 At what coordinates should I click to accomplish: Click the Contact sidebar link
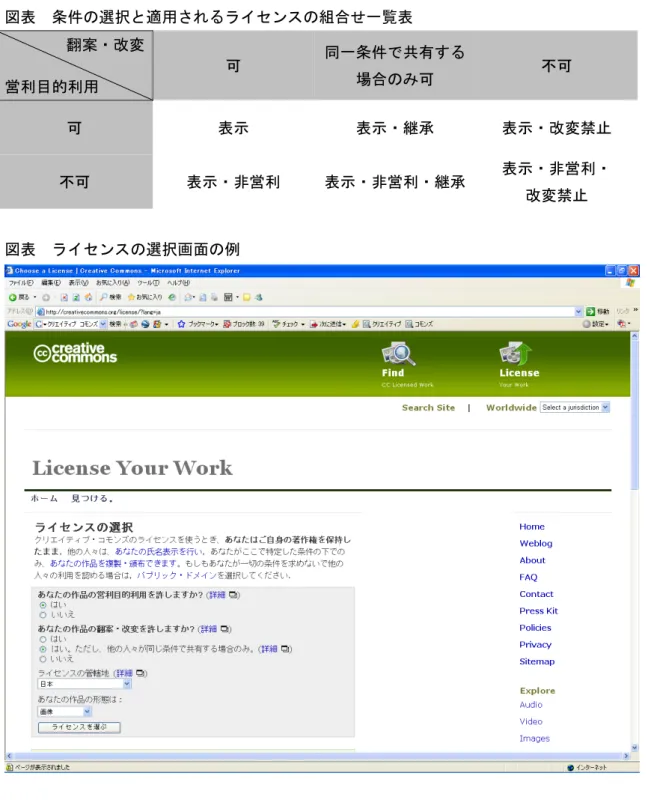(x=536, y=594)
